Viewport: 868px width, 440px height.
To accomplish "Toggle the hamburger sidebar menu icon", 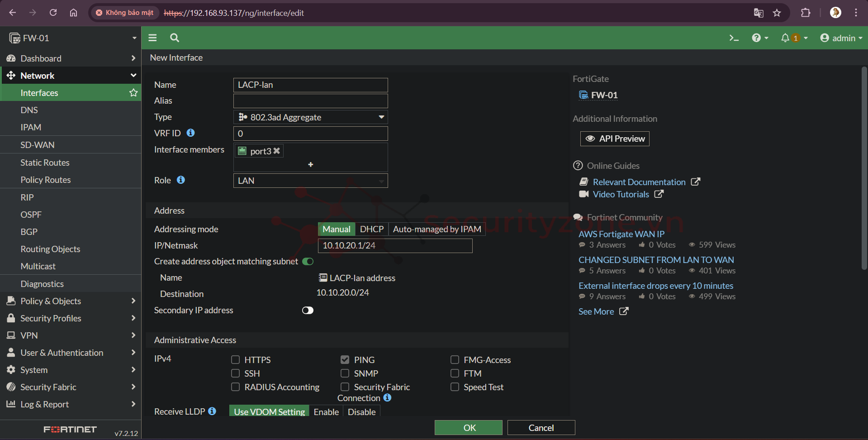I will coord(152,38).
